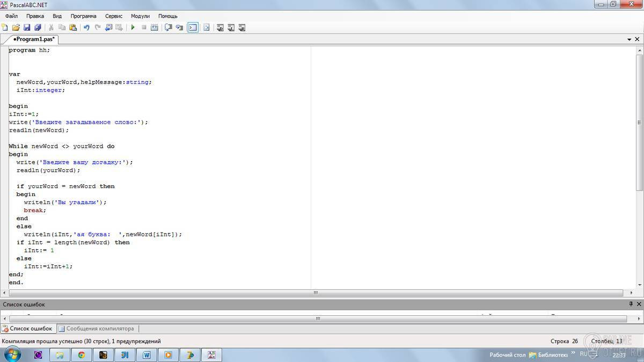The width and height of the screenshot is (644, 362).
Task: Copy selection with the toolbar Copy icon
Action: pyautogui.click(x=62, y=27)
